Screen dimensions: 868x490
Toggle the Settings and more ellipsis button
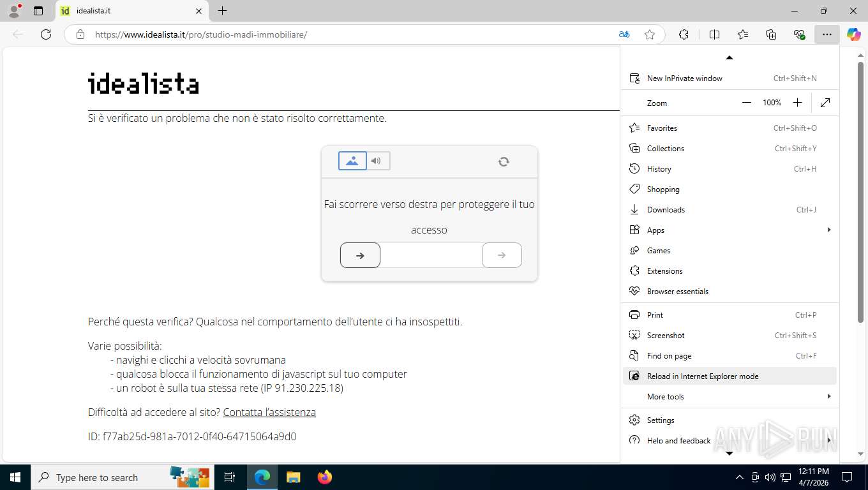[827, 34]
